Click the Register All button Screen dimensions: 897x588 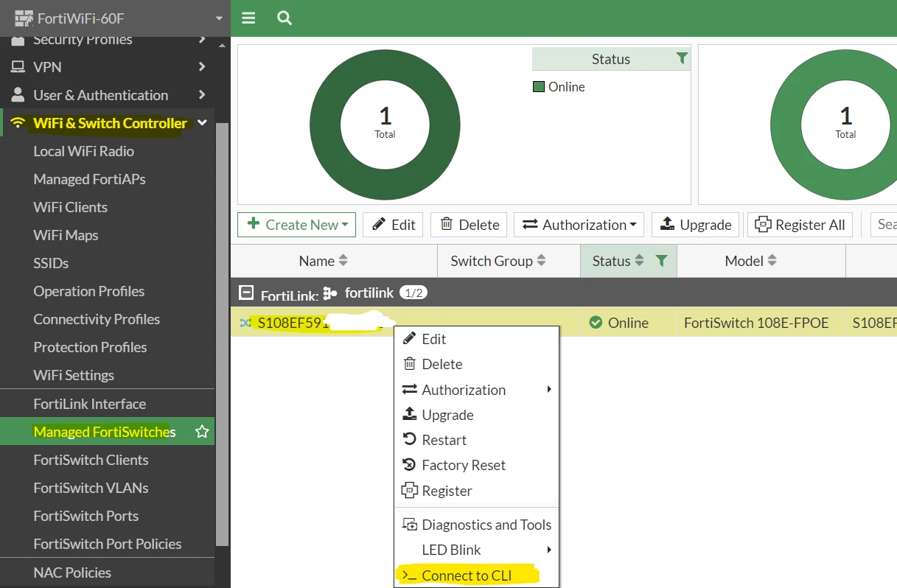(800, 225)
